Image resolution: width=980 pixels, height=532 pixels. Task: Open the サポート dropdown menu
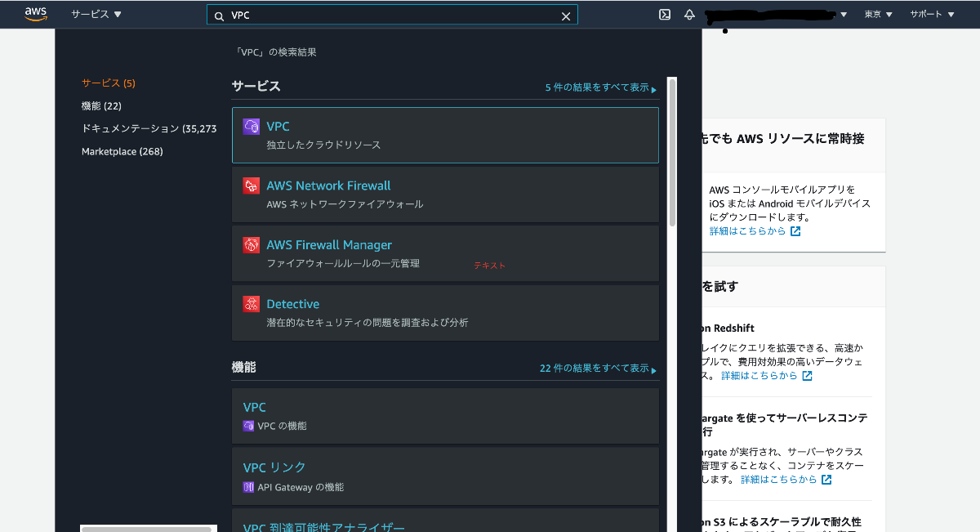point(932,14)
